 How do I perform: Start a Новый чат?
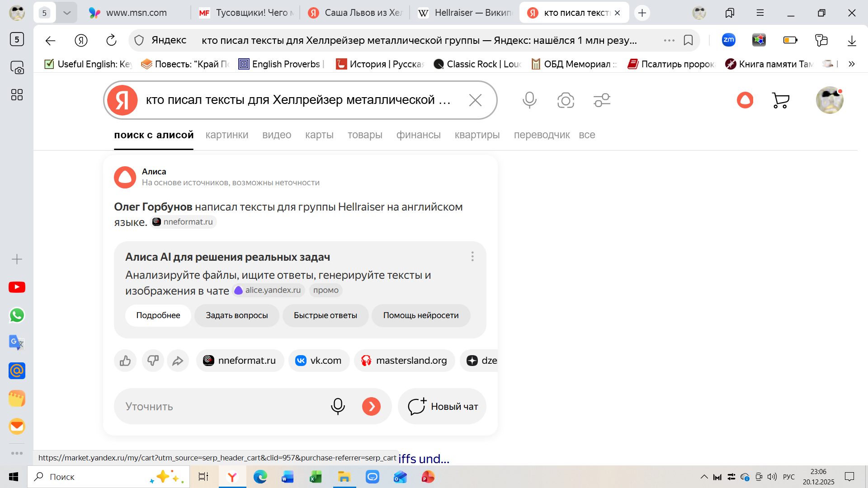[442, 407]
